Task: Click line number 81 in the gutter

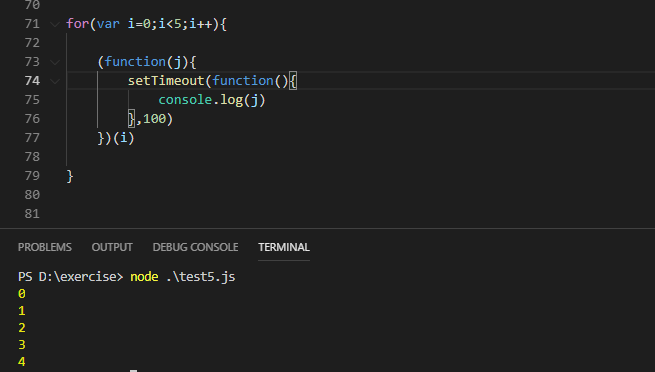Action: [x=32, y=214]
